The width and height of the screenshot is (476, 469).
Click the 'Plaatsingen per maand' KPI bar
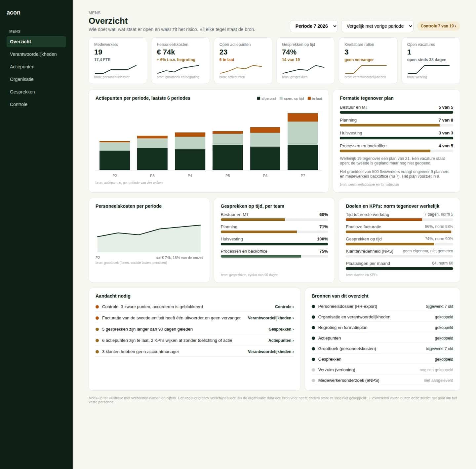point(399,269)
